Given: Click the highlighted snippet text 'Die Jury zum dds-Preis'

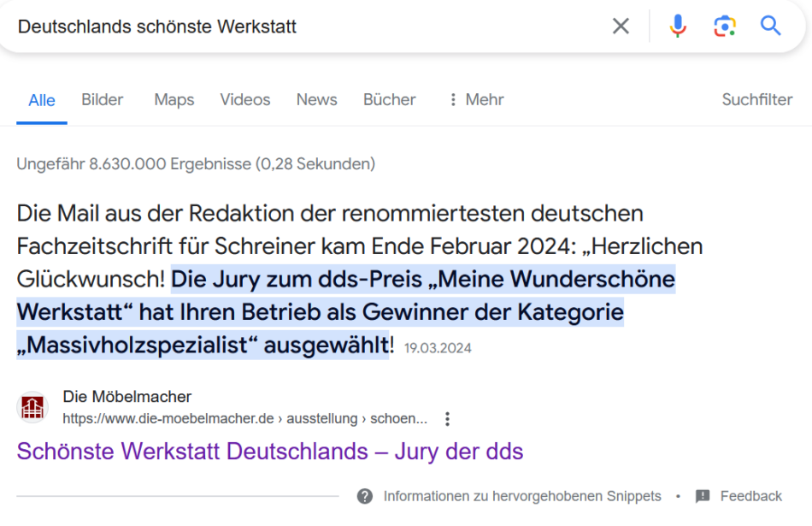Looking at the screenshot, I should coord(297,280).
